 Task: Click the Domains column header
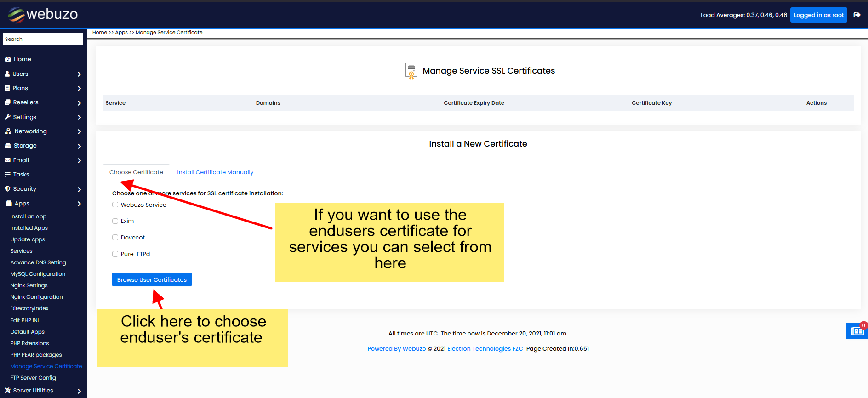click(268, 103)
